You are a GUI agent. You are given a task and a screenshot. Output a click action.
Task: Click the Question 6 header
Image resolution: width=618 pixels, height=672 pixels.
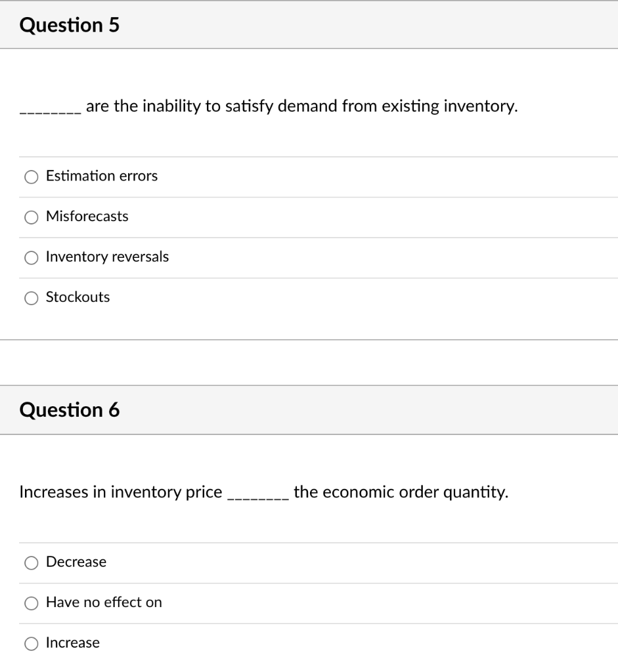click(x=69, y=409)
